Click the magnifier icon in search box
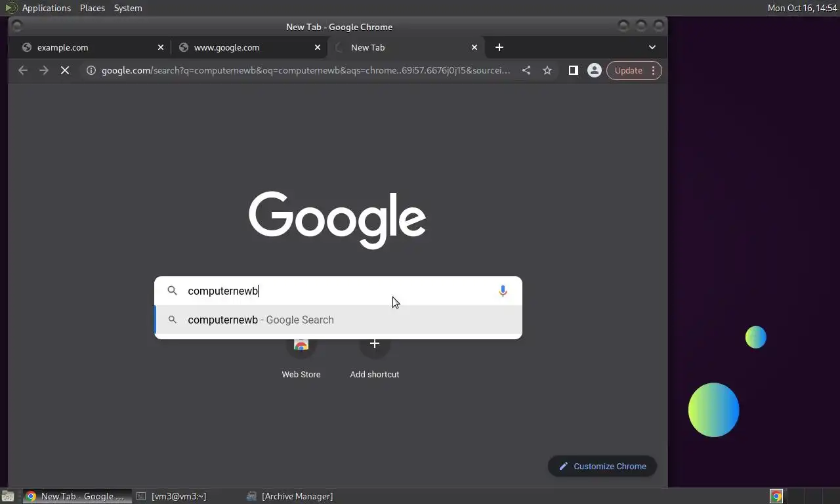The height and width of the screenshot is (504, 840). pyautogui.click(x=172, y=291)
